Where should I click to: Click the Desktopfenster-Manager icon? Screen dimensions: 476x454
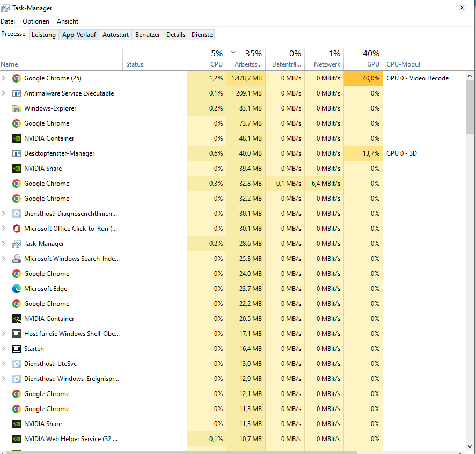(x=16, y=153)
